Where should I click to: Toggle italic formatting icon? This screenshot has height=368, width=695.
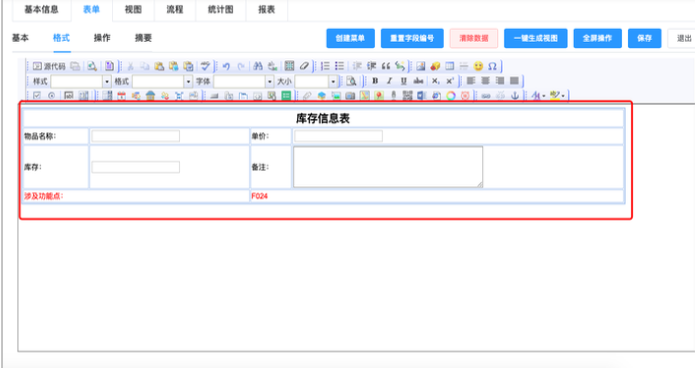pos(389,81)
